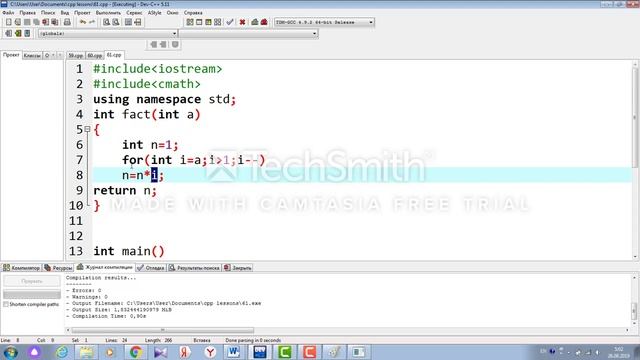640x360 pixels.
Task: Select the Журнал компиляции tab
Action: point(105,267)
